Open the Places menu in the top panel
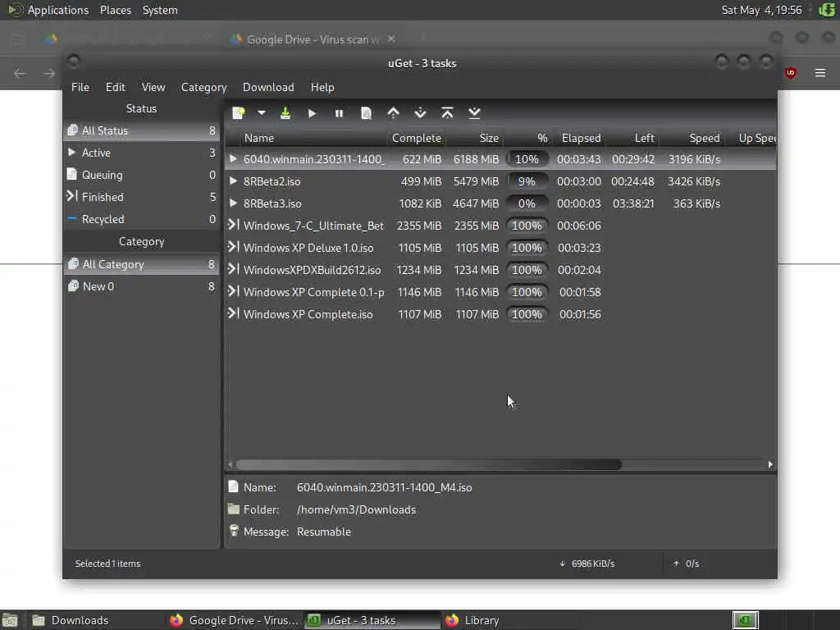The image size is (840, 630). 116,10
